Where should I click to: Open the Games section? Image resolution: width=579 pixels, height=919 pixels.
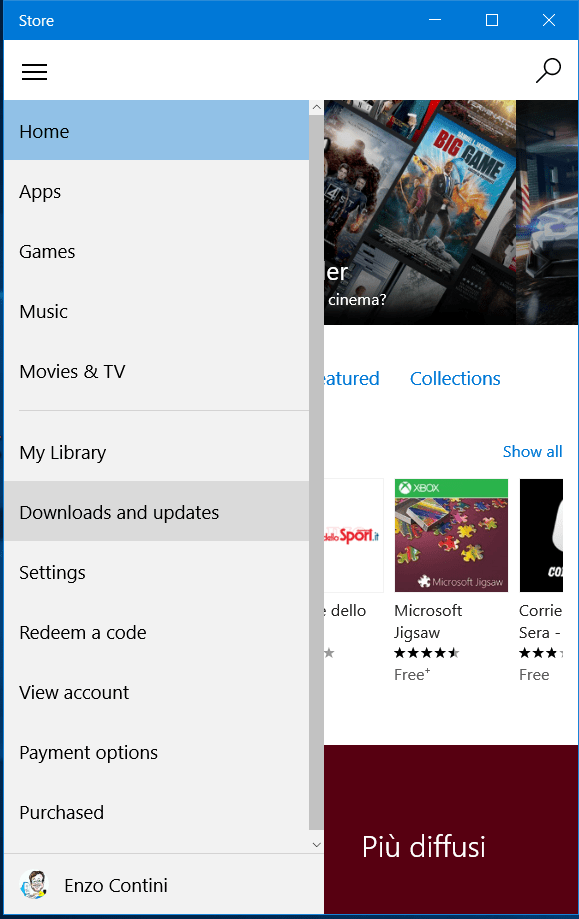point(156,251)
